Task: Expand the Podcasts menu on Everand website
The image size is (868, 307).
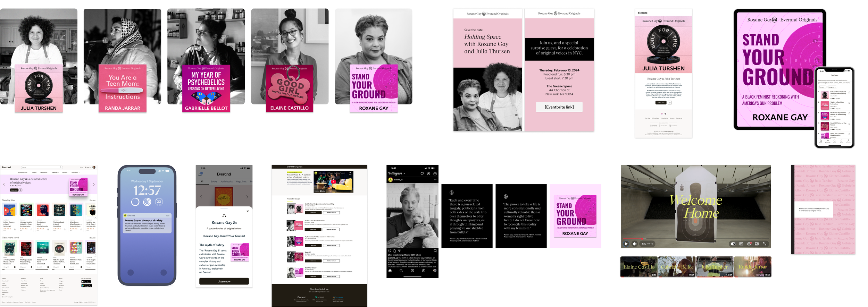Action: [x=65, y=172]
